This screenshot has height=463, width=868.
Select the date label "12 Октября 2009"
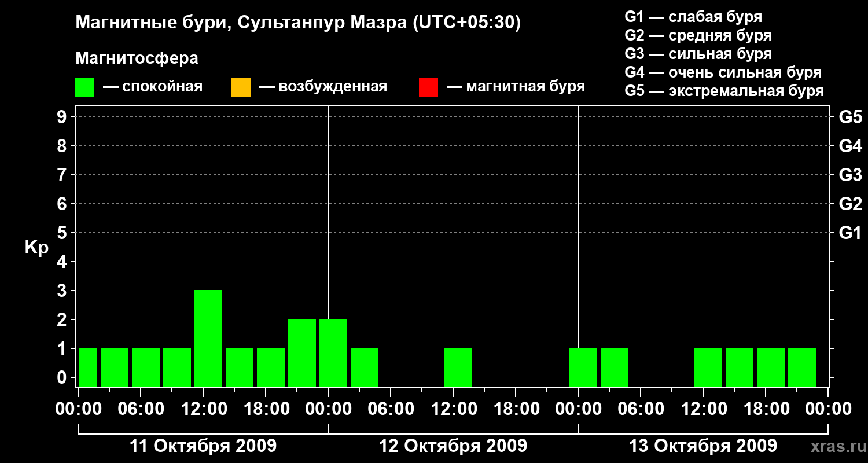[453, 446]
